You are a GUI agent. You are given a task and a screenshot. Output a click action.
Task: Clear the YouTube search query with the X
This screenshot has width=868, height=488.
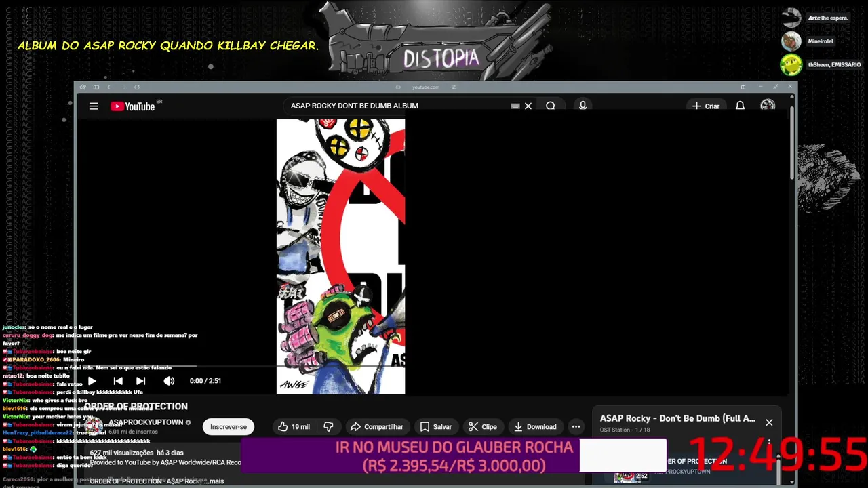528,106
